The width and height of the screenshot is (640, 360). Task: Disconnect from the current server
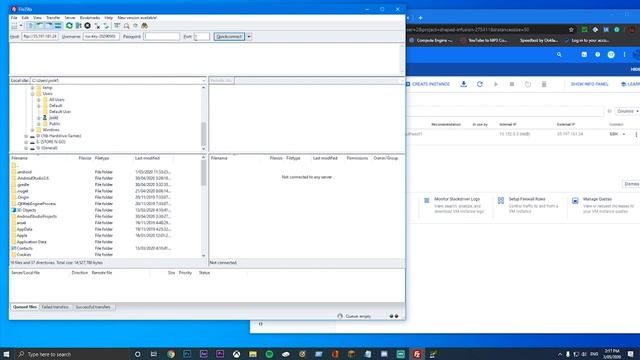pos(97,26)
